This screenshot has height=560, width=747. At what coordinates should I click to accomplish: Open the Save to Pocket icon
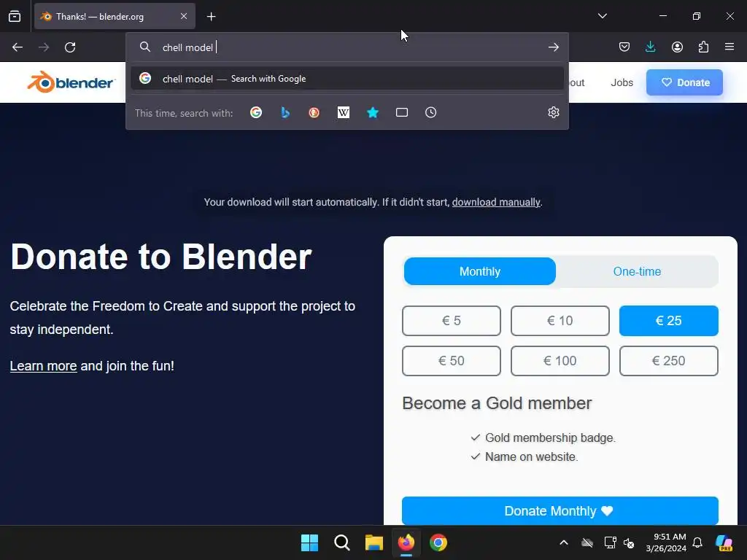point(624,47)
